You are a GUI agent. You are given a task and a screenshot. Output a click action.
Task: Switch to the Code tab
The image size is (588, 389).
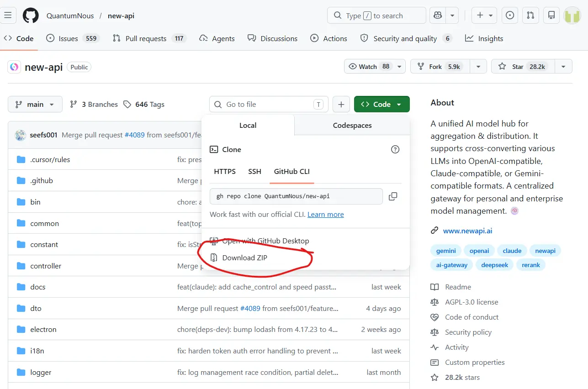coord(18,38)
